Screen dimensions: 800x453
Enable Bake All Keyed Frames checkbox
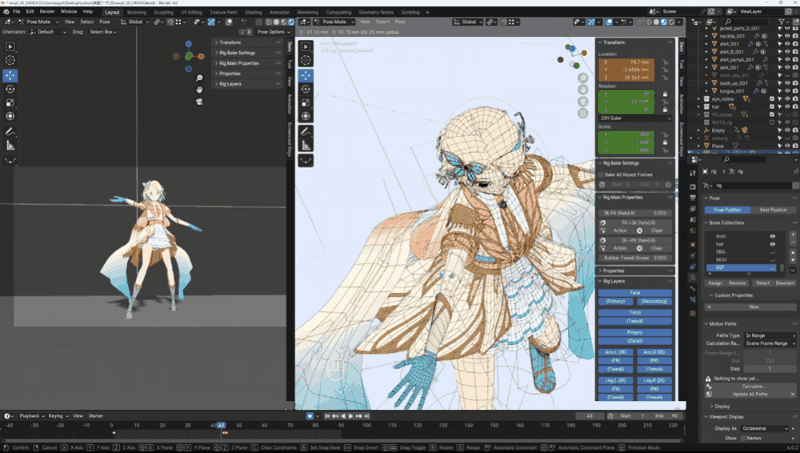click(601, 174)
